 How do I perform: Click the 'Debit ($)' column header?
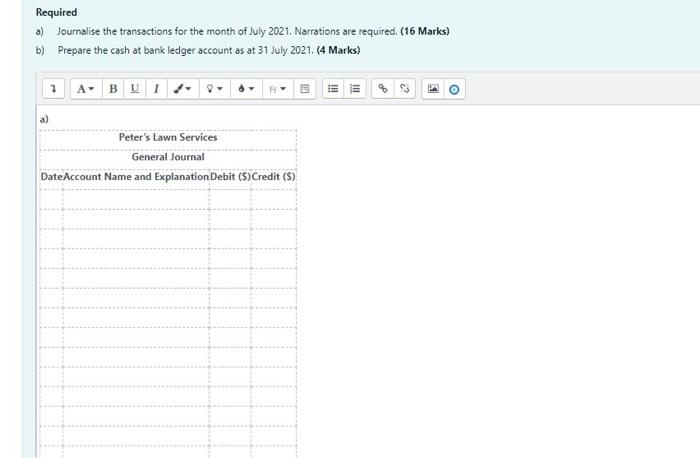click(x=230, y=177)
